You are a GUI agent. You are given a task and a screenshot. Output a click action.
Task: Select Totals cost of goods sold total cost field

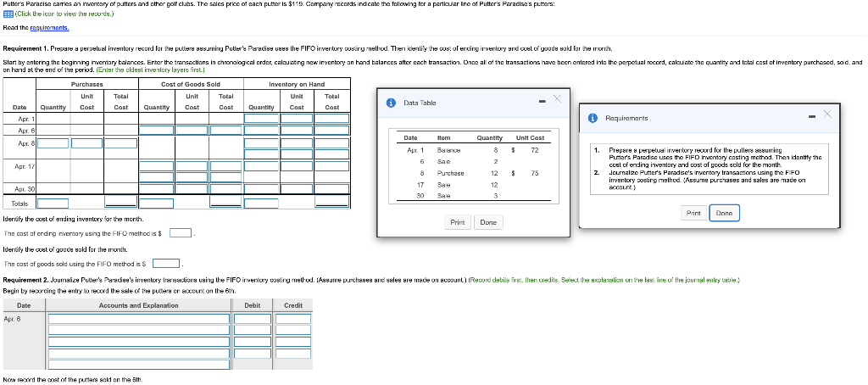[x=225, y=204]
